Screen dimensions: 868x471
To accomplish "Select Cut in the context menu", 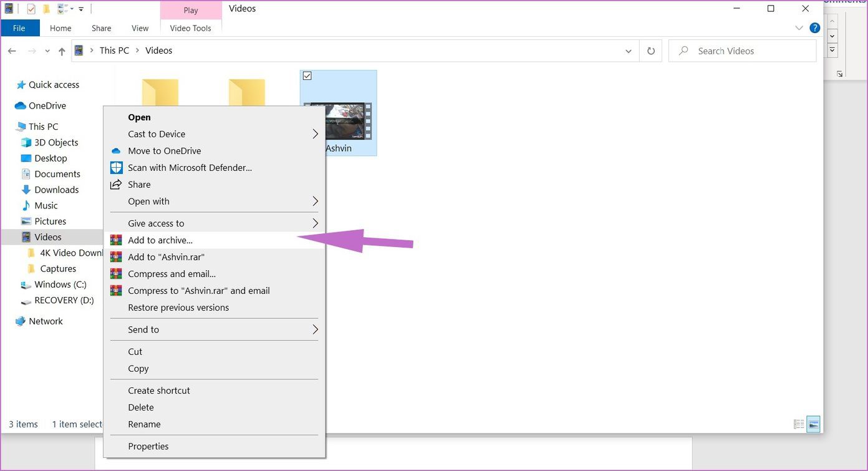I will click(x=214, y=352).
